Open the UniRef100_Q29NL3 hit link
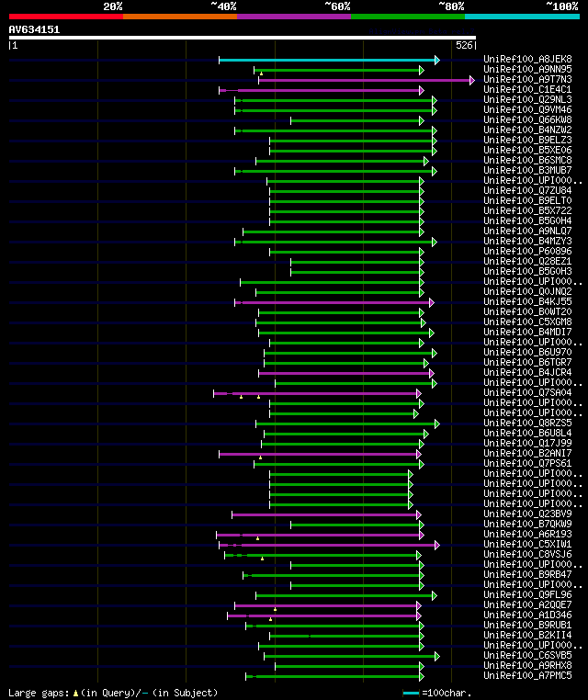 [527, 99]
